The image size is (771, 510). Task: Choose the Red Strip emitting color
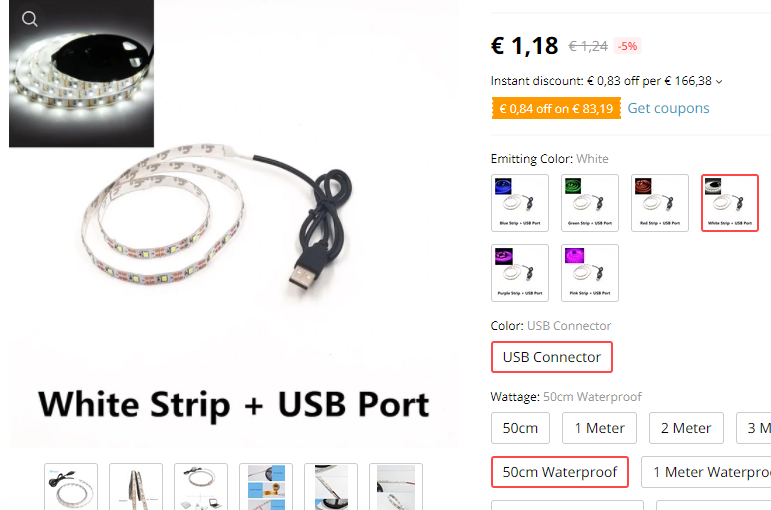click(659, 203)
